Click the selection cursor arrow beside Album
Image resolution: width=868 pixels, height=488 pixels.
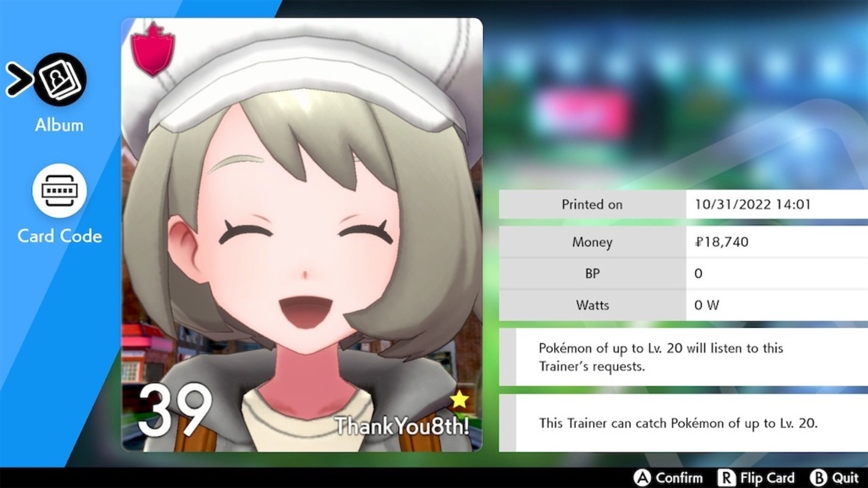point(19,79)
